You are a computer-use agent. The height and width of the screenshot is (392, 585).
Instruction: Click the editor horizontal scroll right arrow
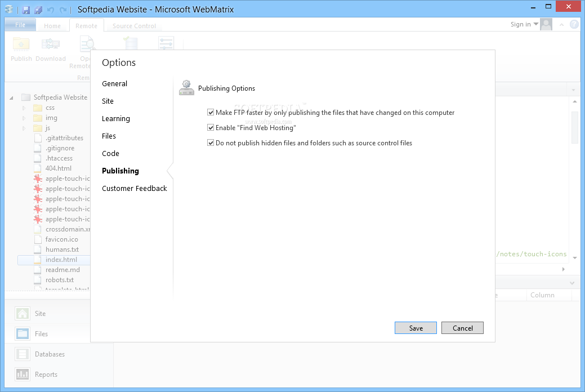tap(564, 269)
